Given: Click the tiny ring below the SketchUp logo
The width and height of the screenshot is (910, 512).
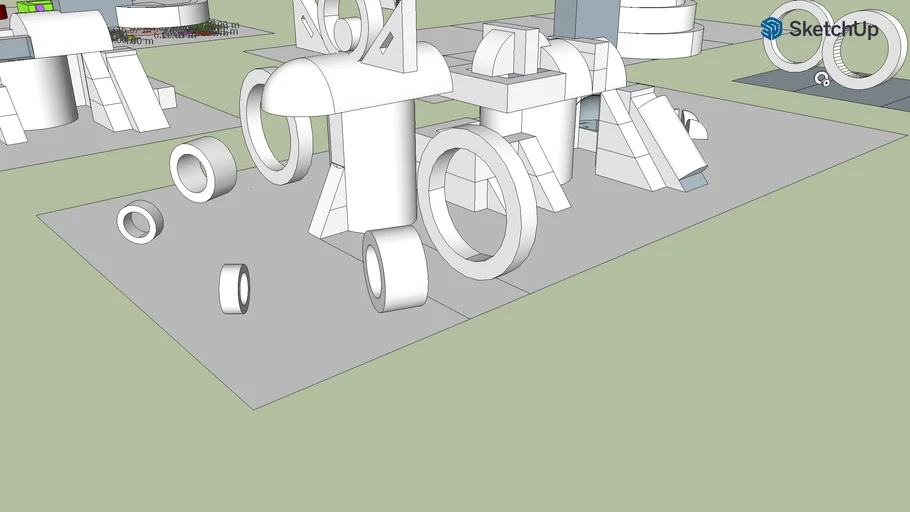Looking at the screenshot, I should (822, 79).
